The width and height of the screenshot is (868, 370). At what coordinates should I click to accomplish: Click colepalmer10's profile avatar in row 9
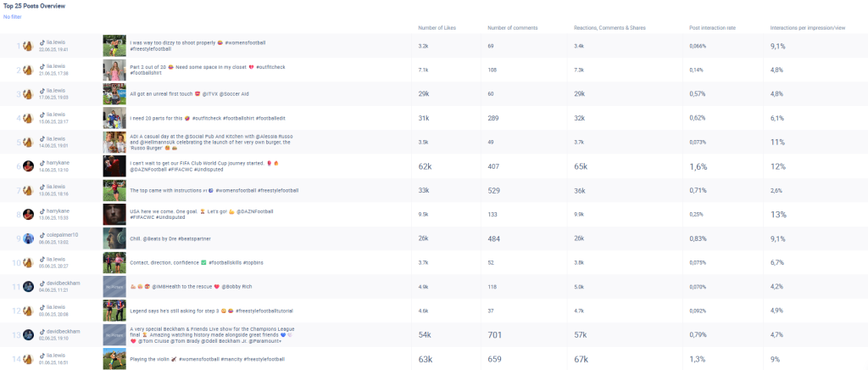pos(28,238)
